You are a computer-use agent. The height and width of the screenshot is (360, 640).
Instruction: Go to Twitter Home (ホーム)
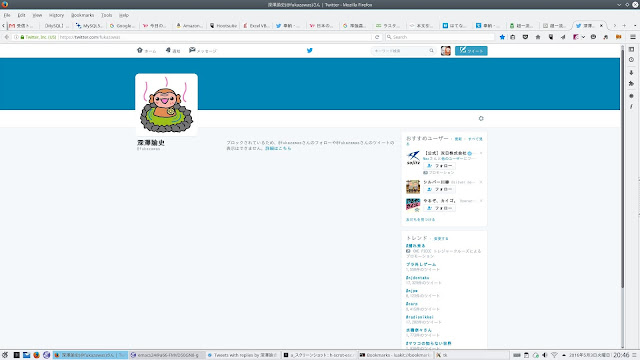(147, 51)
